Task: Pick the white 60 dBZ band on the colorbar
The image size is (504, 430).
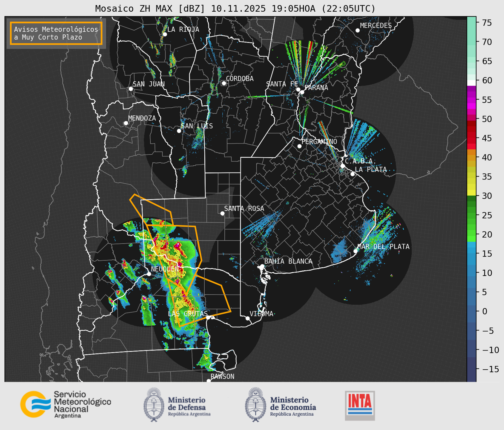Action: click(x=471, y=83)
